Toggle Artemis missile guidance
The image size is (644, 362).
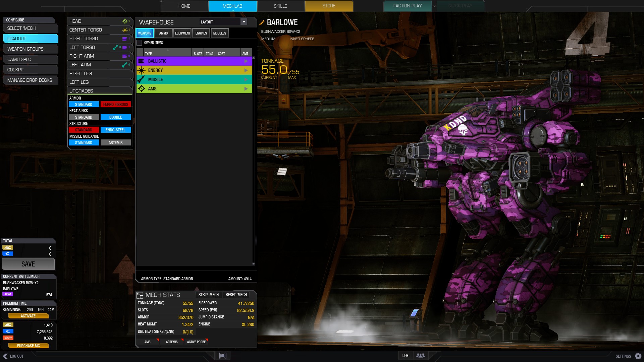click(115, 143)
